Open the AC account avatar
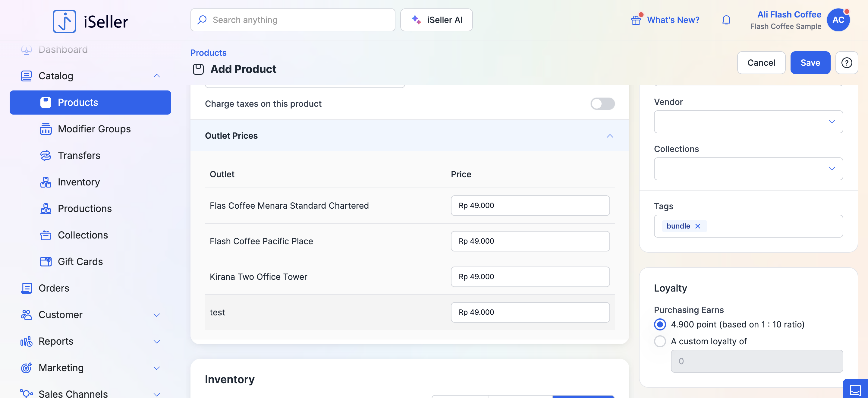 pos(838,20)
